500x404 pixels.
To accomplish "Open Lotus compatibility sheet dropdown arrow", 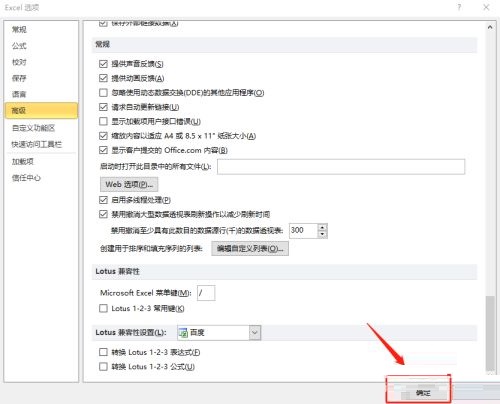I will [255, 333].
